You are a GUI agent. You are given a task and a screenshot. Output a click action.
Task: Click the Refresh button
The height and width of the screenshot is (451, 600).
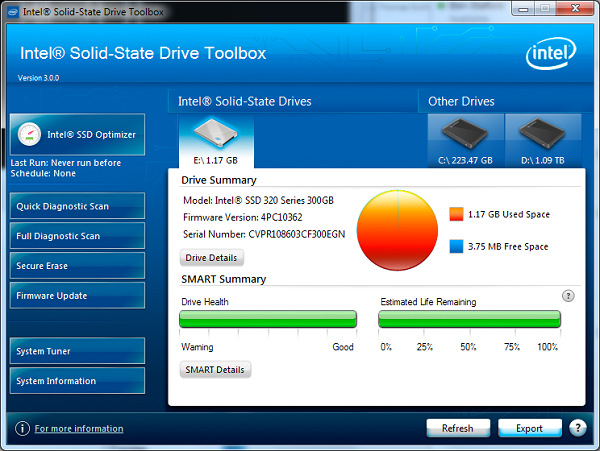[458, 428]
